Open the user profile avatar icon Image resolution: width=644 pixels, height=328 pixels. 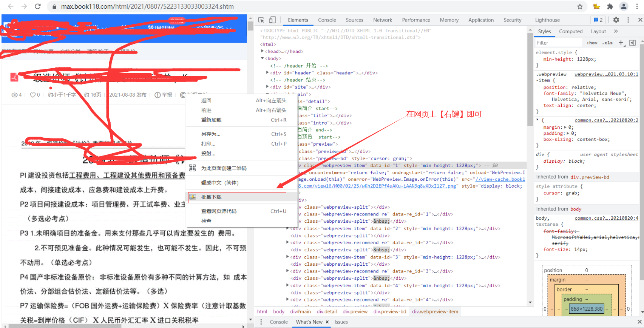(624, 6)
